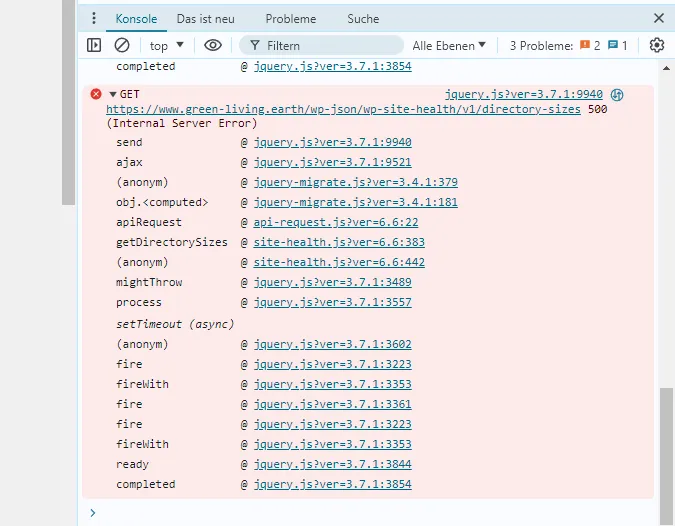Click the network replay icon next to jquery.js:9940

pos(617,95)
